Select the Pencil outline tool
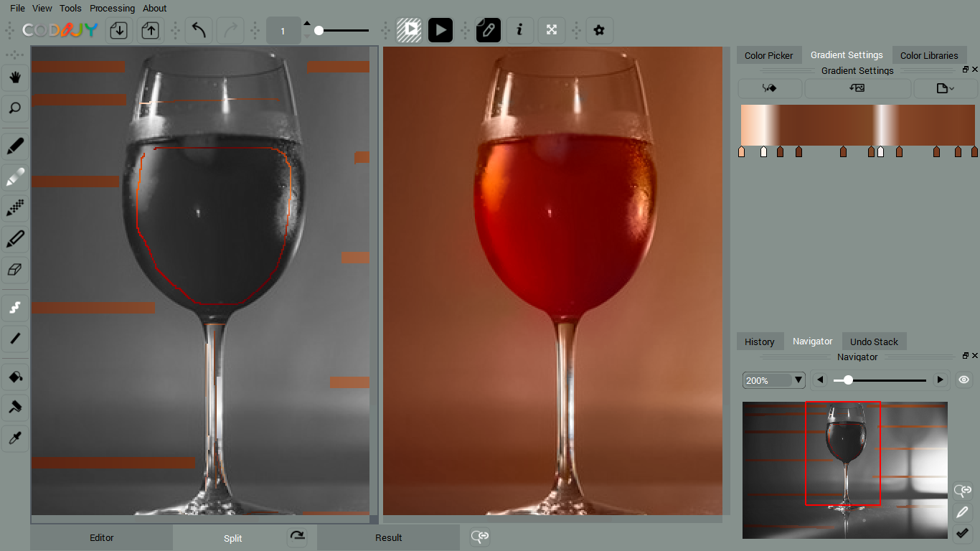 click(x=15, y=240)
